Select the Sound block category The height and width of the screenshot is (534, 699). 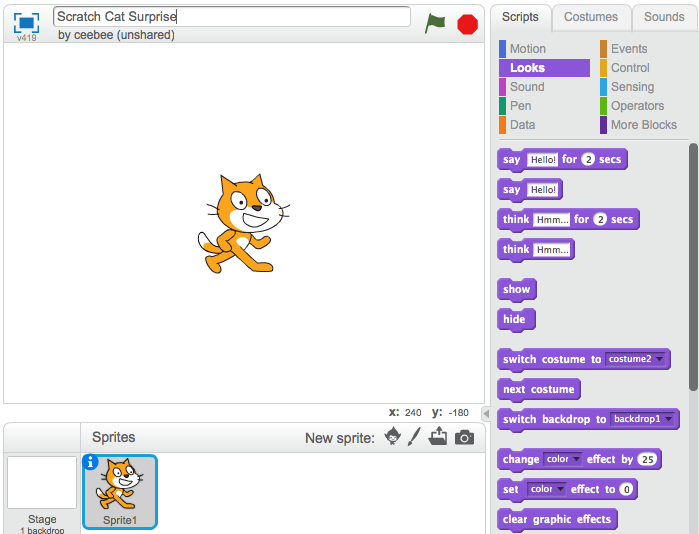[x=544, y=86]
